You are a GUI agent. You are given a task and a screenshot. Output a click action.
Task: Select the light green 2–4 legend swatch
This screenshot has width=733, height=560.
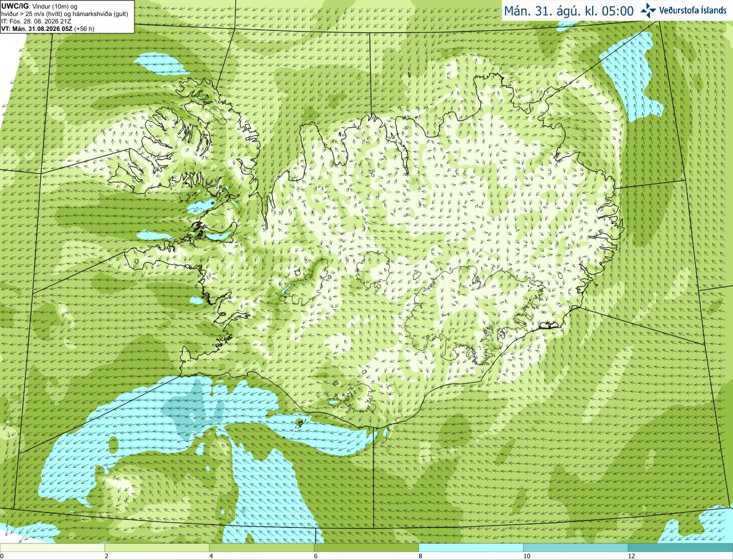click(x=157, y=548)
